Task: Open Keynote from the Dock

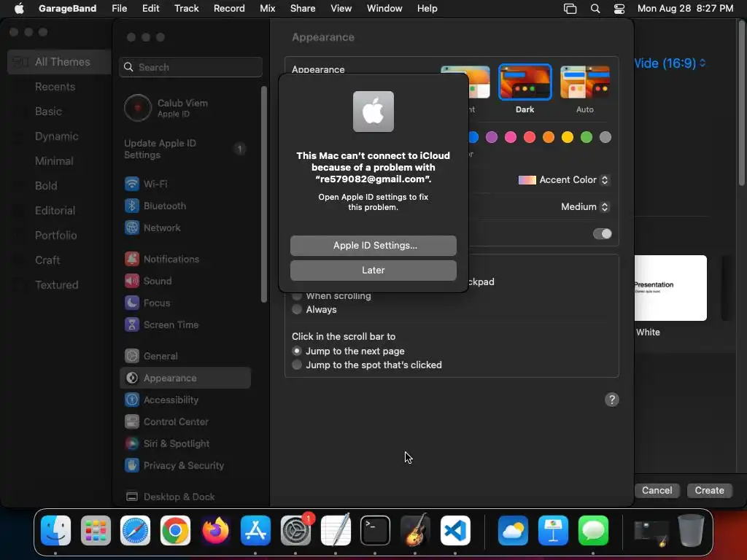Action: (x=553, y=531)
